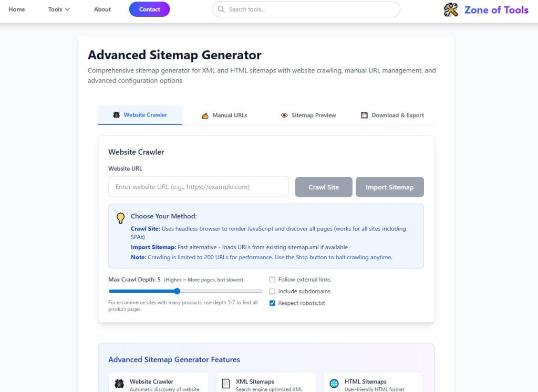
Task: Uncheck Respect robots.txt
Action: pos(272,303)
